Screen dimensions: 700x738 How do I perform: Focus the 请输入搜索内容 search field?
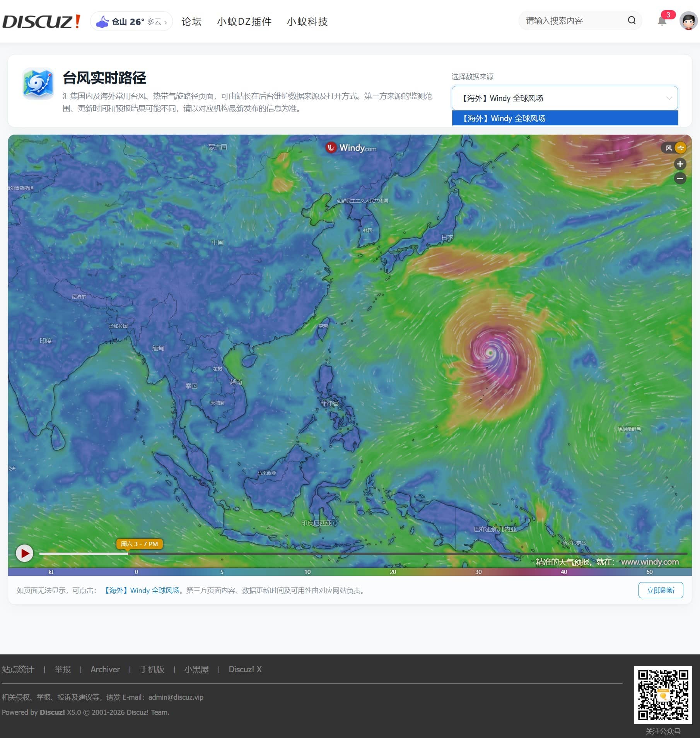tap(572, 21)
